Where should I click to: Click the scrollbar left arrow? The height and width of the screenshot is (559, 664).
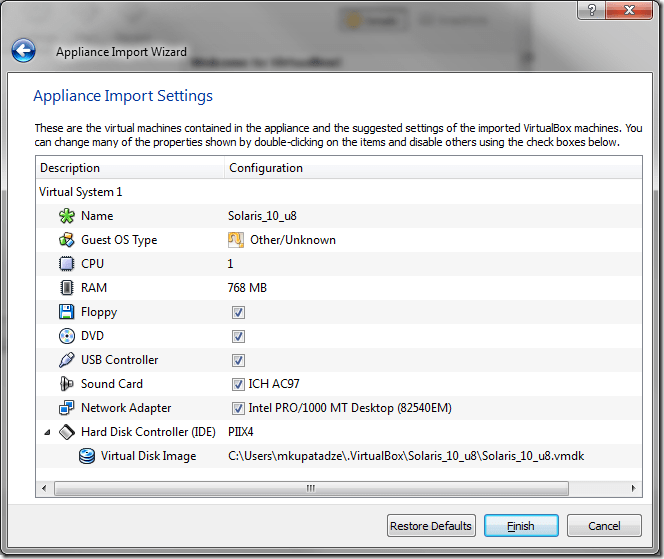pyautogui.click(x=44, y=488)
